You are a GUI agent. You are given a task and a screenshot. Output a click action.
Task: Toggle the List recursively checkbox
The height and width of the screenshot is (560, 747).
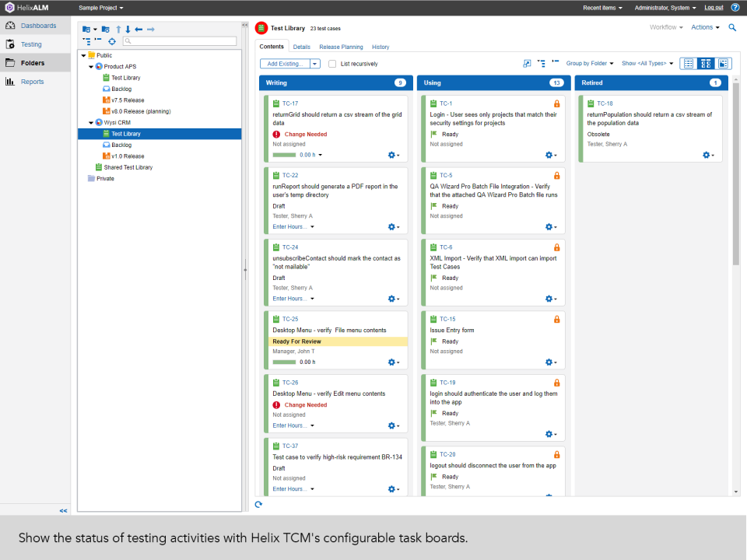click(332, 64)
